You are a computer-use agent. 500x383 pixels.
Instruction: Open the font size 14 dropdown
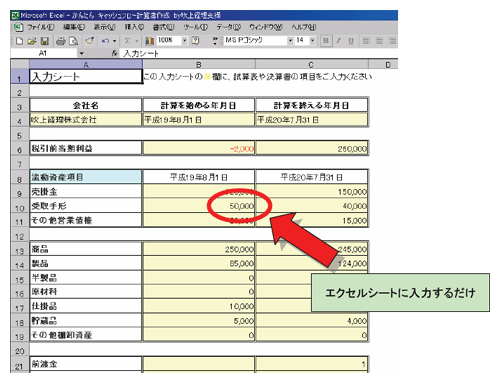coord(312,41)
